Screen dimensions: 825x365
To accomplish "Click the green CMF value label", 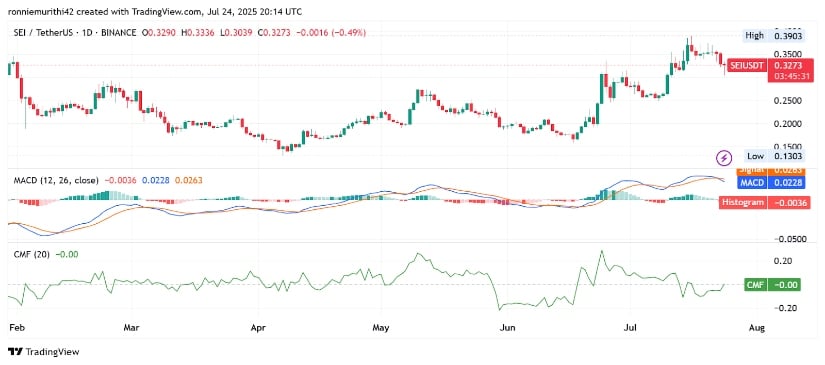I will [772, 285].
